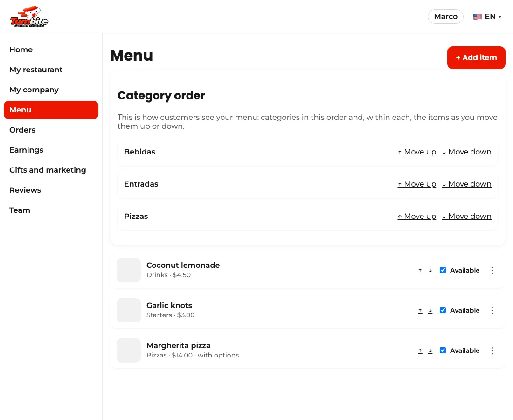Select the Menu sidebar item
Screen dimensions: 513x420
[51, 110]
